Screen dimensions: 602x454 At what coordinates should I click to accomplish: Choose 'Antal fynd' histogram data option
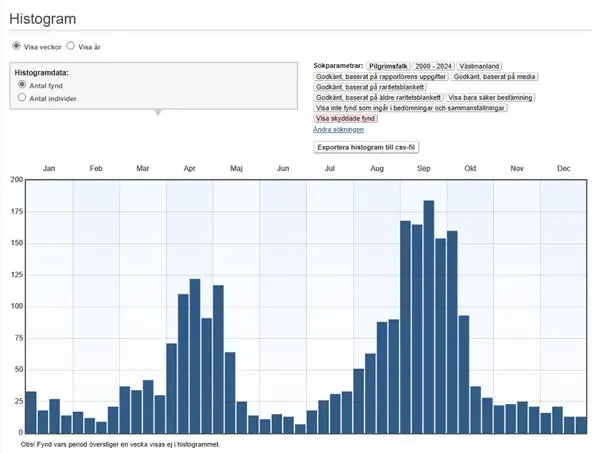tap(23, 86)
